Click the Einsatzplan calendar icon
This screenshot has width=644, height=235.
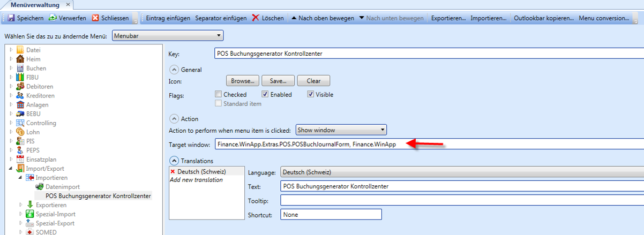click(x=20, y=159)
